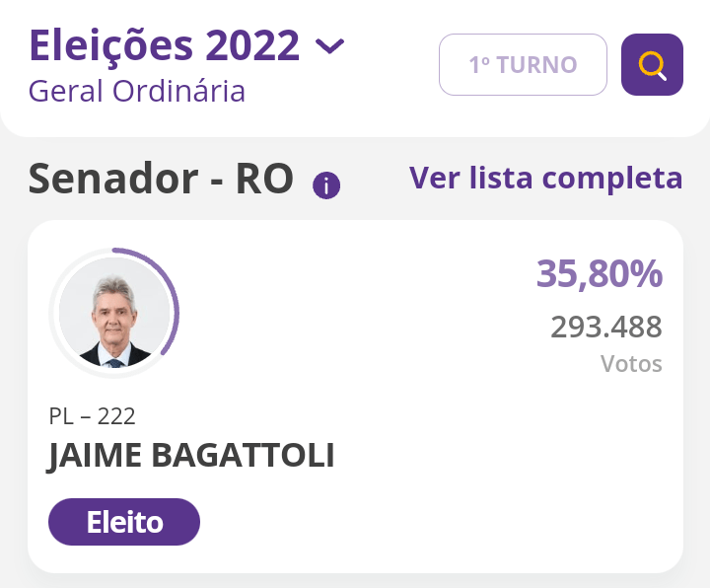The width and height of the screenshot is (710, 588).
Task: Click the 293.488 vote count
Action: tap(606, 327)
